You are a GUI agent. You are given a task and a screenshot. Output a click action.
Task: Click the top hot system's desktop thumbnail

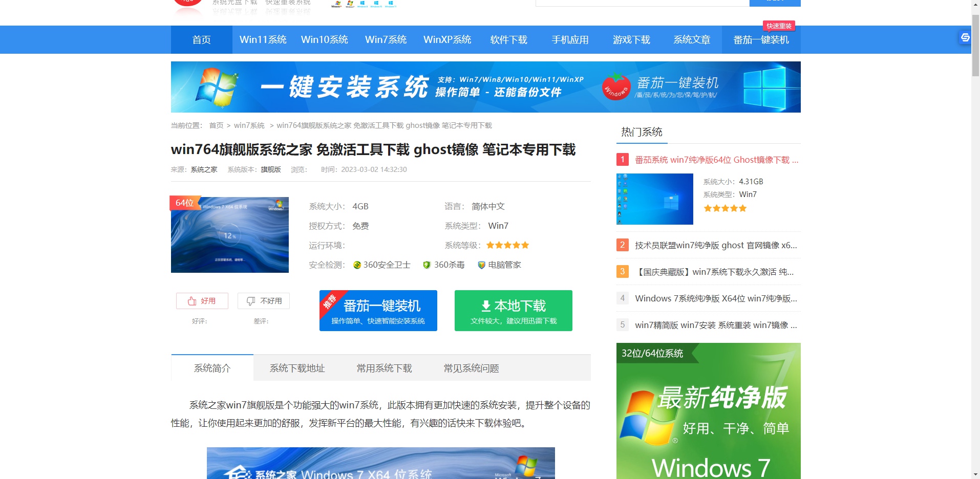pos(655,199)
